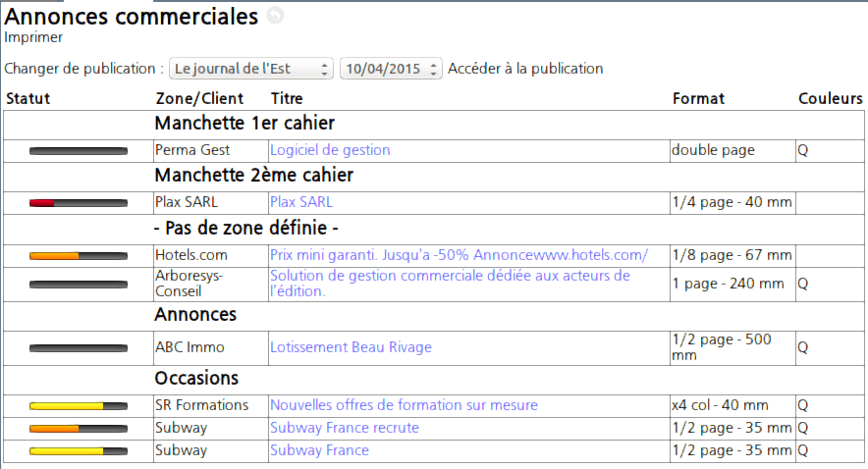Screen dimensions: 868x469
Task: Click the Statut column header
Action: pyautogui.click(x=27, y=98)
